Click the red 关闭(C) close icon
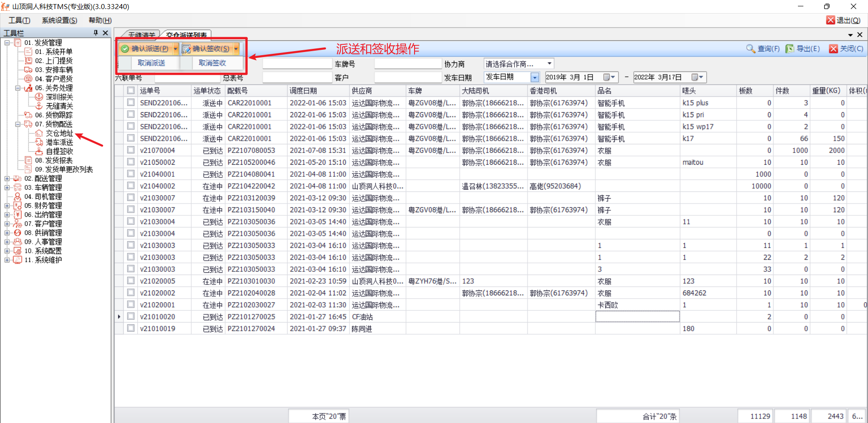 [833, 48]
